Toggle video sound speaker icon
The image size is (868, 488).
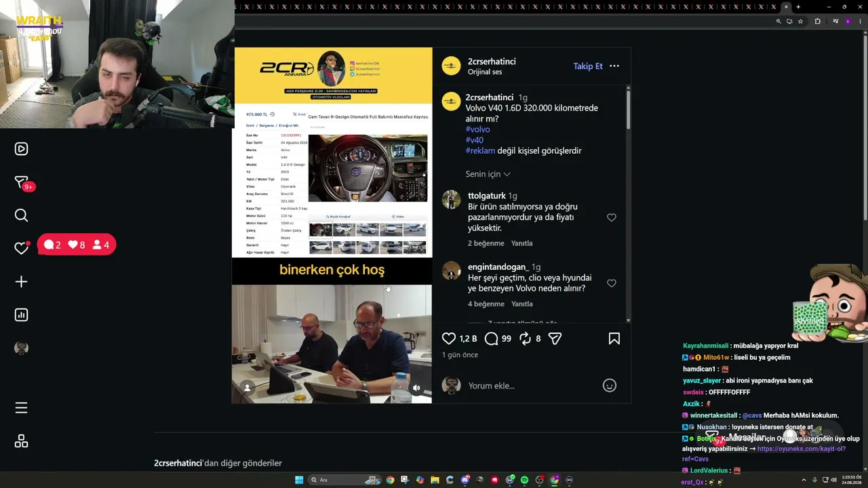pyautogui.click(x=416, y=388)
